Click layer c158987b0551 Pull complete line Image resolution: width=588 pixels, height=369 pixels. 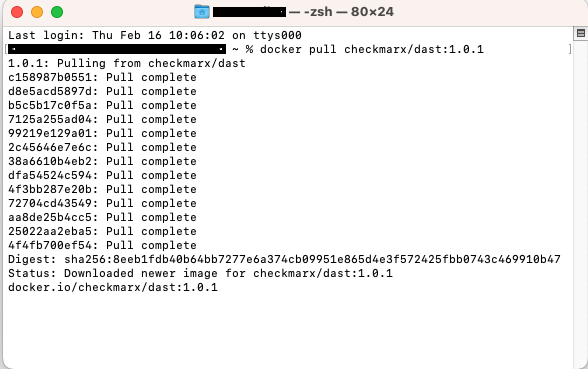click(x=102, y=77)
